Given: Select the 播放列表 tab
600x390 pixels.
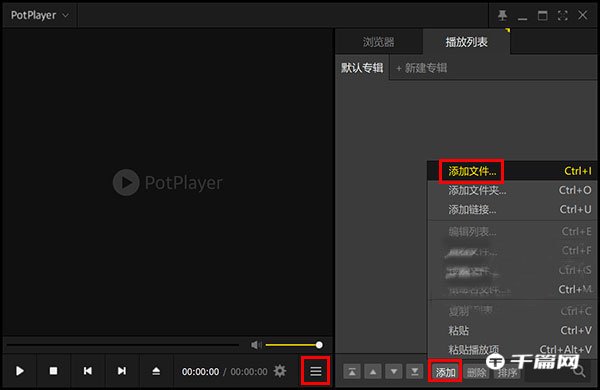Looking at the screenshot, I should (x=466, y=42).
